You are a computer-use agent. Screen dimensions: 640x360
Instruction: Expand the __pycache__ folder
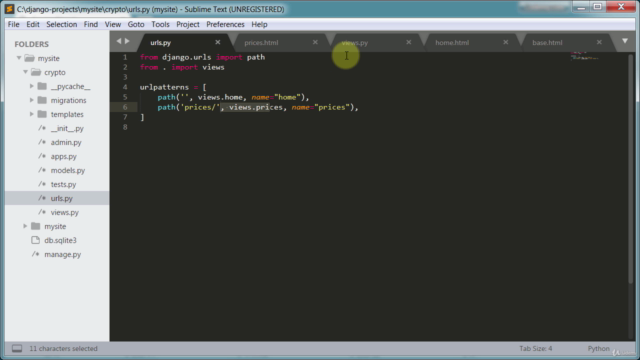pyautogui.click(x=32, y=86)
